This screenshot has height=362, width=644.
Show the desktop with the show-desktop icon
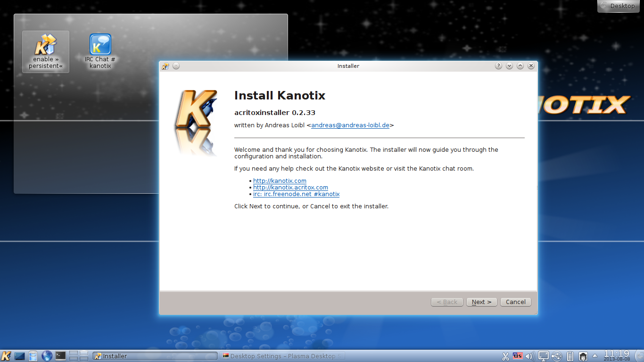coord(19,356)
